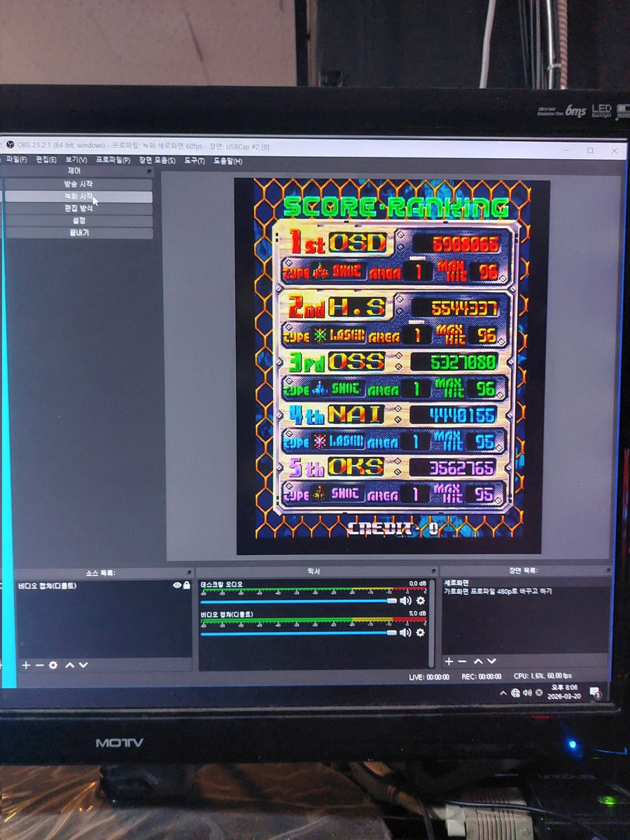
Task: Adjust the 데스크탑 오디오 volume slider
Action: pyautogui.click(x=298, y=601)
